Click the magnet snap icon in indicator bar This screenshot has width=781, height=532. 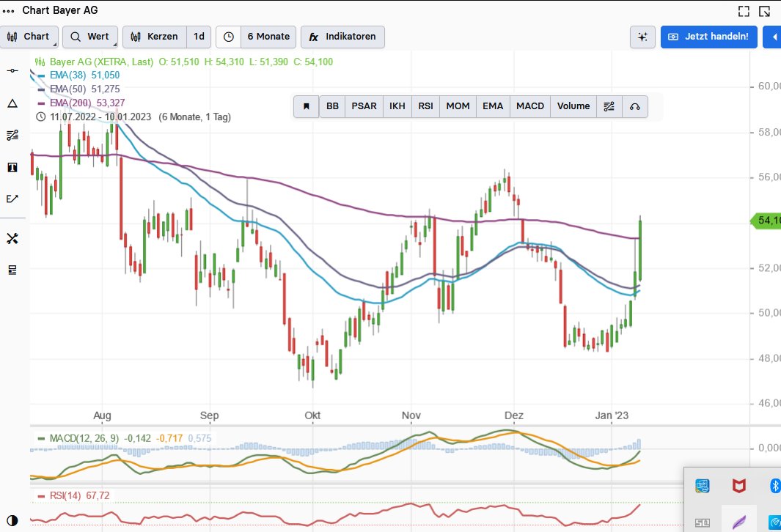click(635, 106)
